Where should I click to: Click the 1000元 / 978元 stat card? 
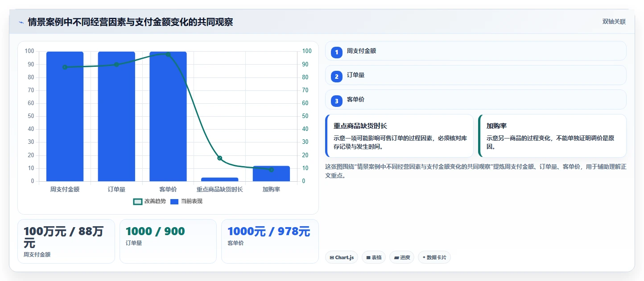(x=270, y=241)
